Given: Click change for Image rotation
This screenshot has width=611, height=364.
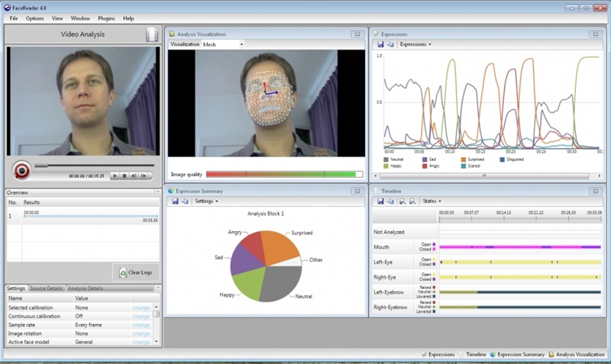Looking at the screenshot, I should pyautogui.click(x=141, y=333).
